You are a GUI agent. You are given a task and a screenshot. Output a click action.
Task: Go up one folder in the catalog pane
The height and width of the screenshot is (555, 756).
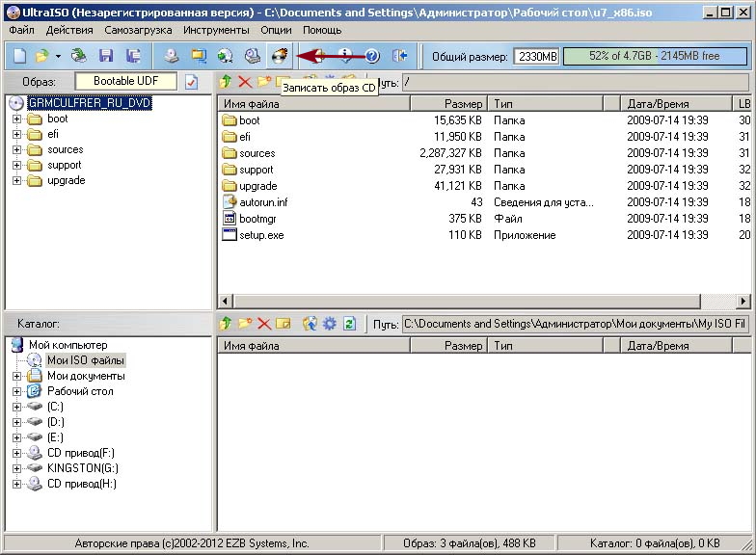click(226, 324)
